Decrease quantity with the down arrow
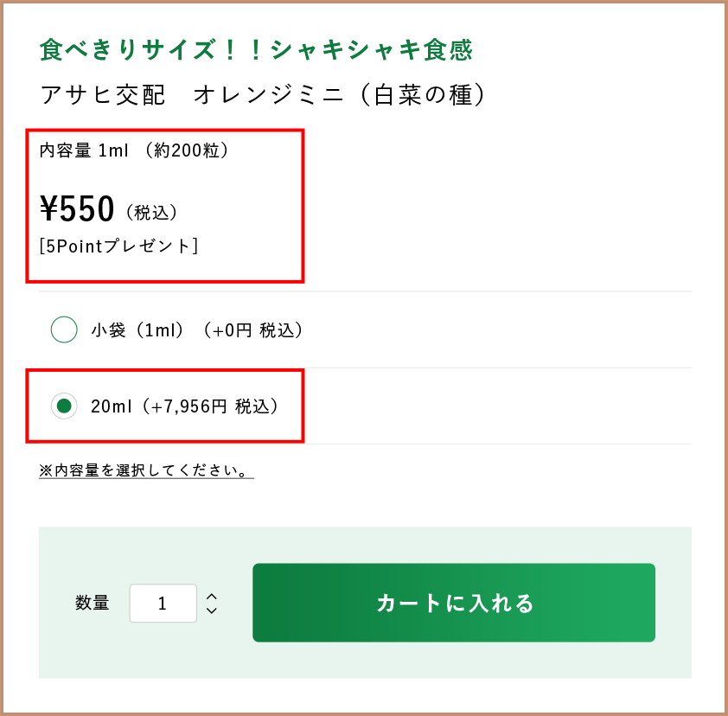The height and width of the screenshot is (716, 728). 212,611
